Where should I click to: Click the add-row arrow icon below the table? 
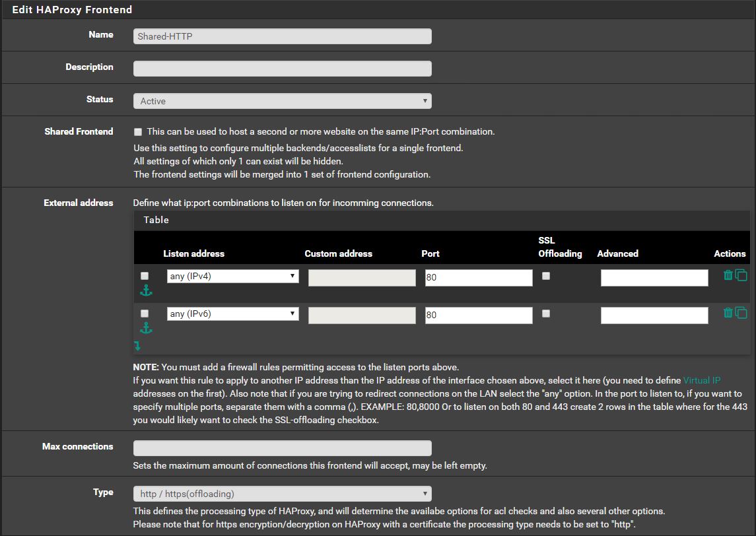point(137,345)
